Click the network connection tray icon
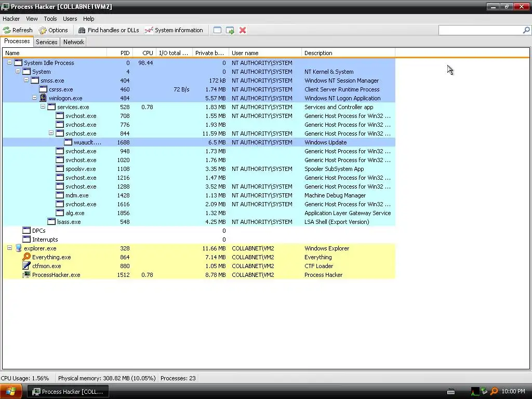 click(485, 392)
